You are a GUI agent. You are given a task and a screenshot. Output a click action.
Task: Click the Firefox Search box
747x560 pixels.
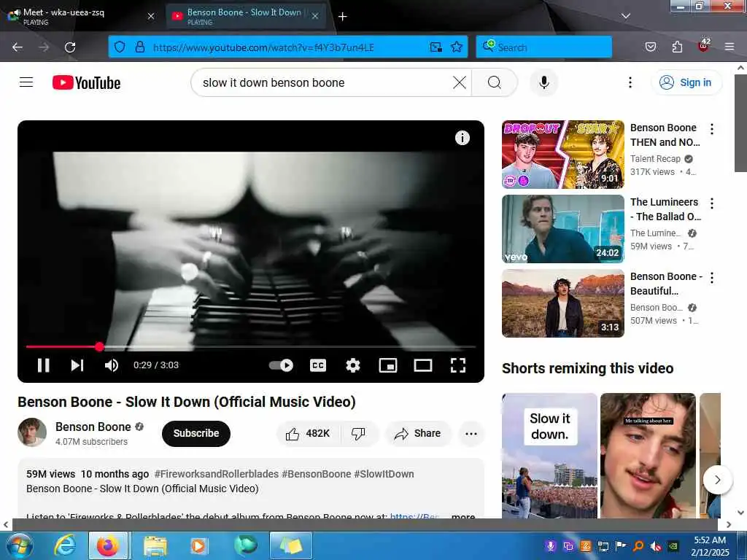[x=543, y=47]
